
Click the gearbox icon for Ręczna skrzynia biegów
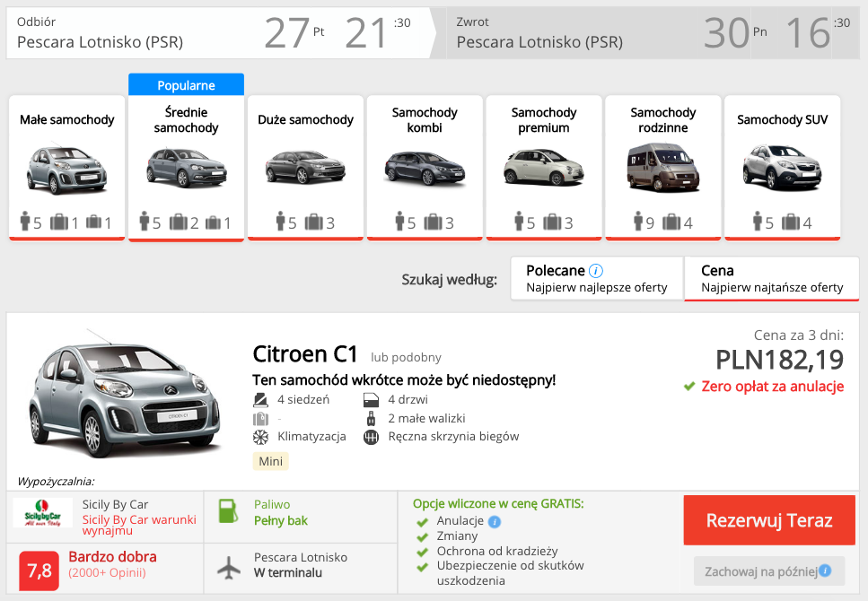[371, 437]
